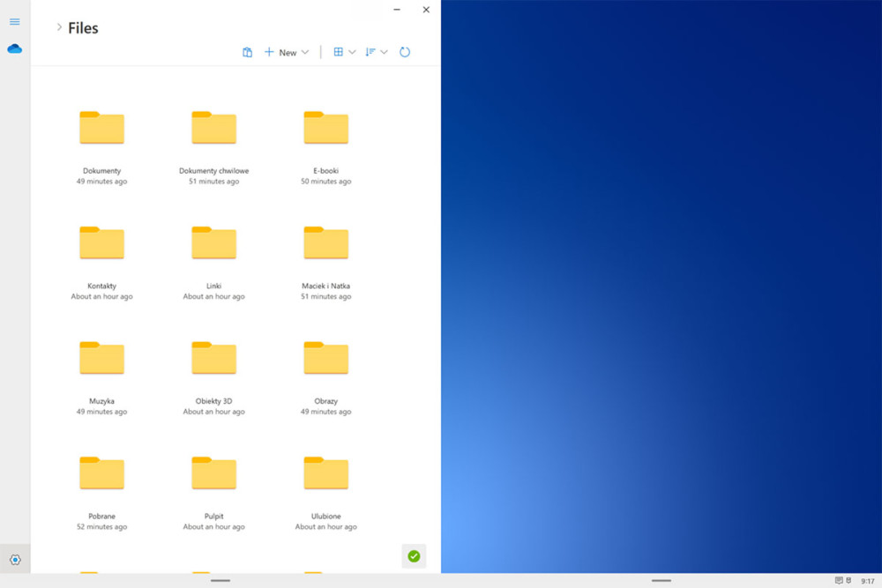Click the security shield icon in system tray
The width and height of the screenshot is (882, 588).
[848, 581]
